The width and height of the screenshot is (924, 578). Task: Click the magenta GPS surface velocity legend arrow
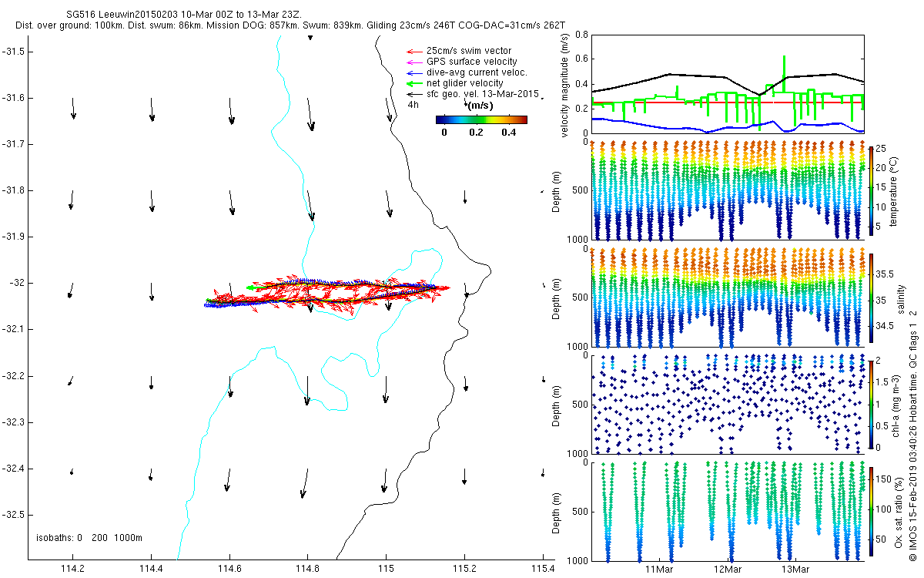(413, 62)
